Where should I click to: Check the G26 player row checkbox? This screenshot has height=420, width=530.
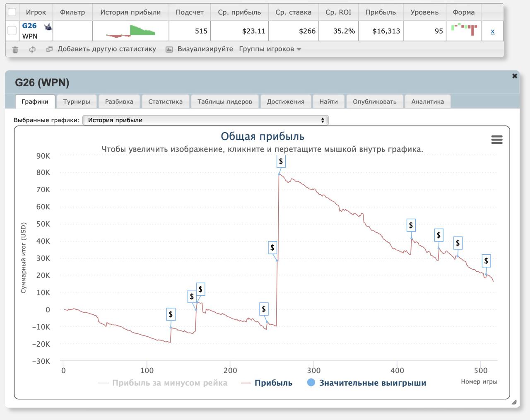point(12,31)
